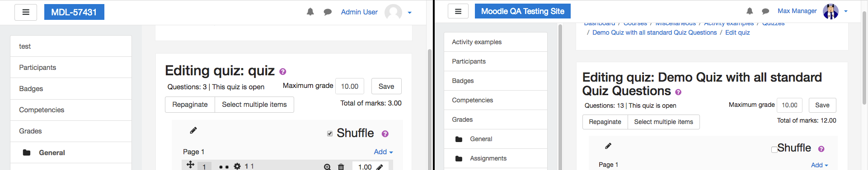
Task: Click trash icon to delete question 1
Action: [x=341, y=167]
